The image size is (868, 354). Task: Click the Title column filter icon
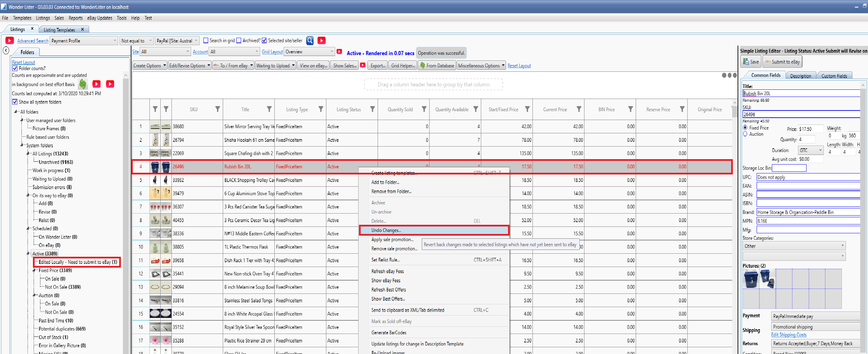pos(269,109)
